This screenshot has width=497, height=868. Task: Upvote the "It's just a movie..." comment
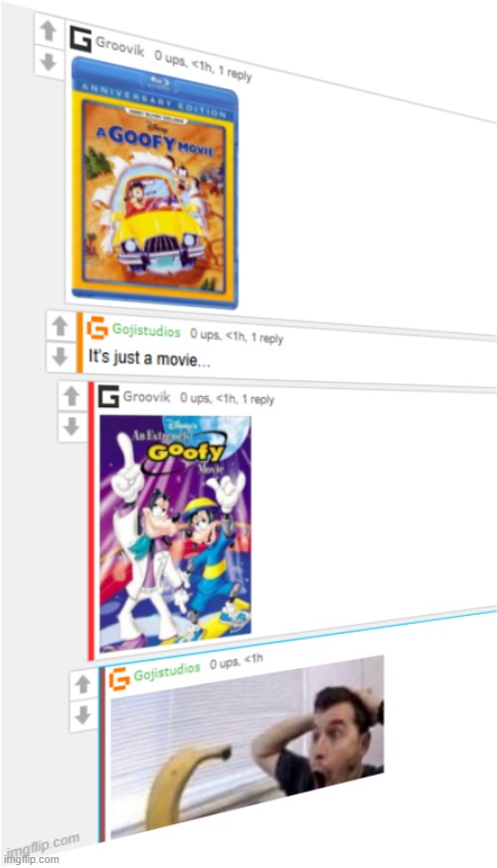(x=60, y=327)
